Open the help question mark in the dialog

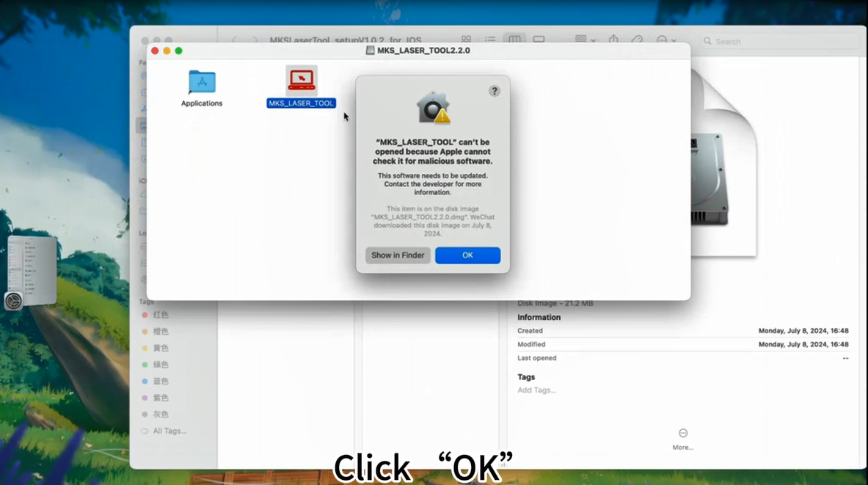[x=495, y=92]
